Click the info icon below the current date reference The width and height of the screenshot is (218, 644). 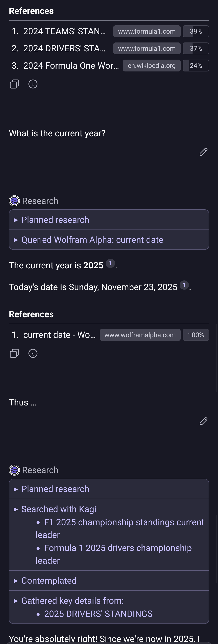[33, 353]
